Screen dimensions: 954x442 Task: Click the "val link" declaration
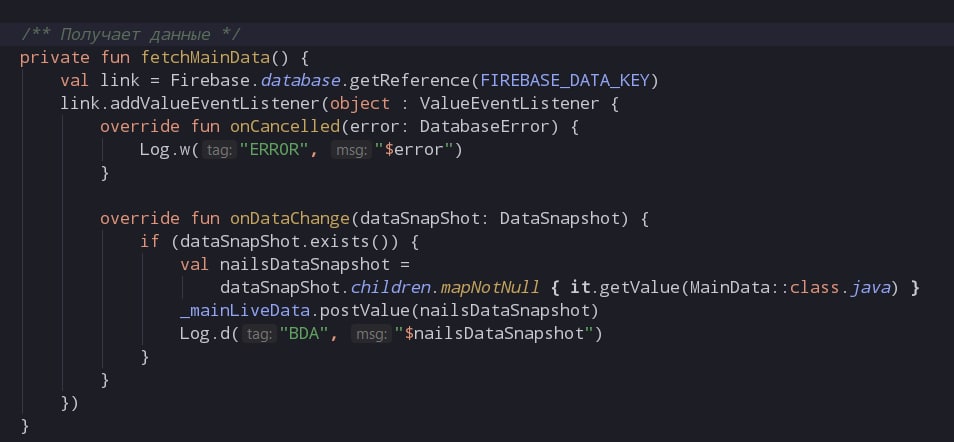[100, 81]
